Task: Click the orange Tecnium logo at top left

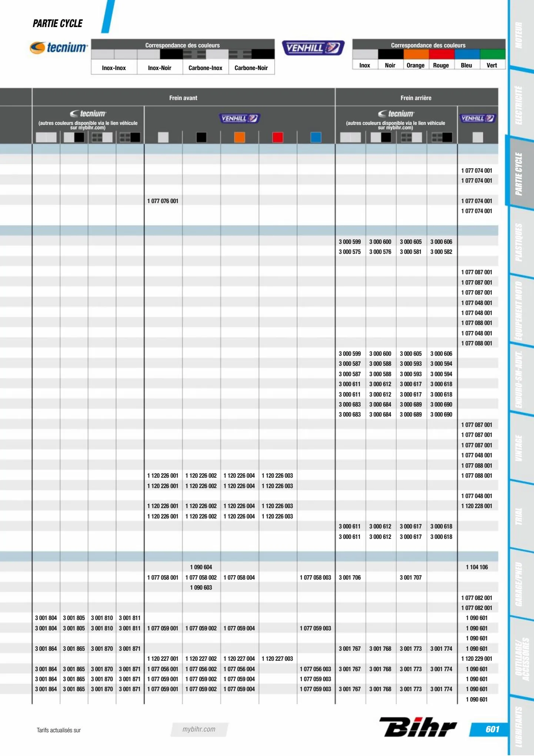Action: coord(59,47)
